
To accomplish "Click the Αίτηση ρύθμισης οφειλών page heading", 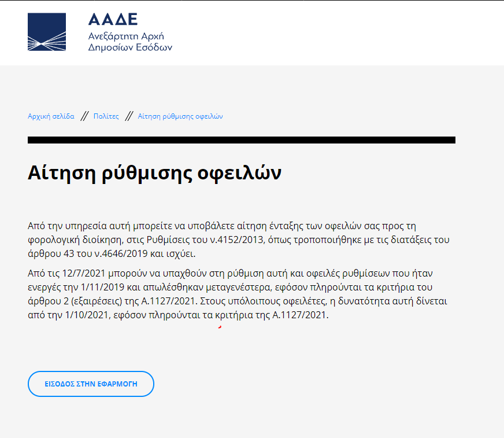I will click(x=154, y=173).
